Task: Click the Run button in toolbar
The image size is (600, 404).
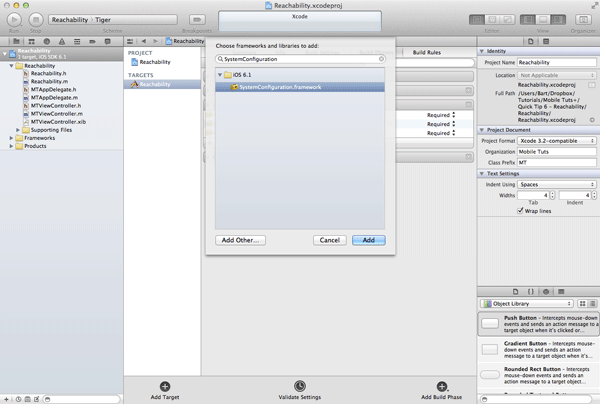Action: (x=14, y=20)
